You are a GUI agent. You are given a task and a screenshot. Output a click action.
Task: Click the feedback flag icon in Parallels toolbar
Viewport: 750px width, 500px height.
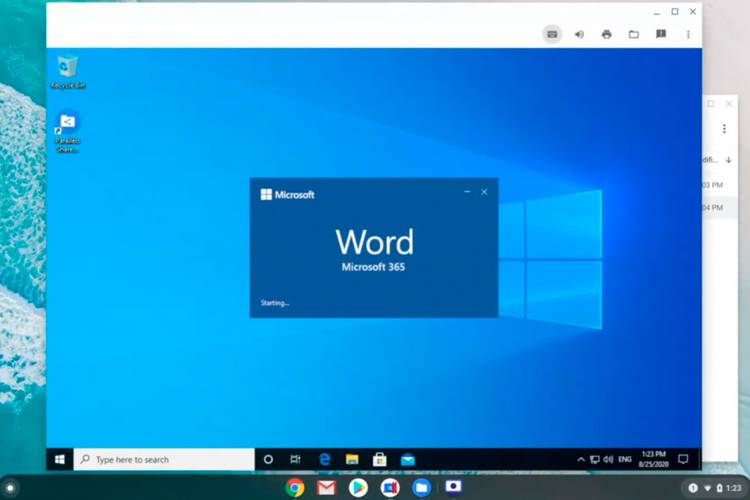[661, 33]
